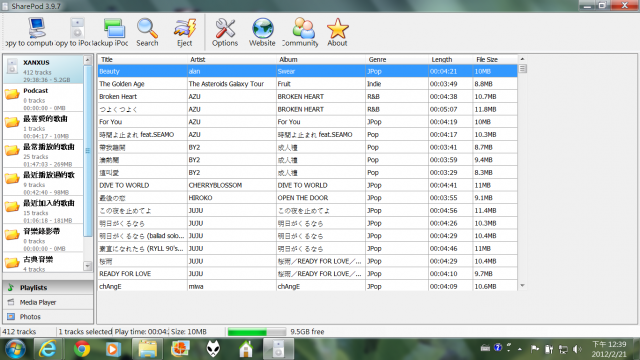Sort tracks by Genre column header
640x360 pixels.
coord(397,60)
